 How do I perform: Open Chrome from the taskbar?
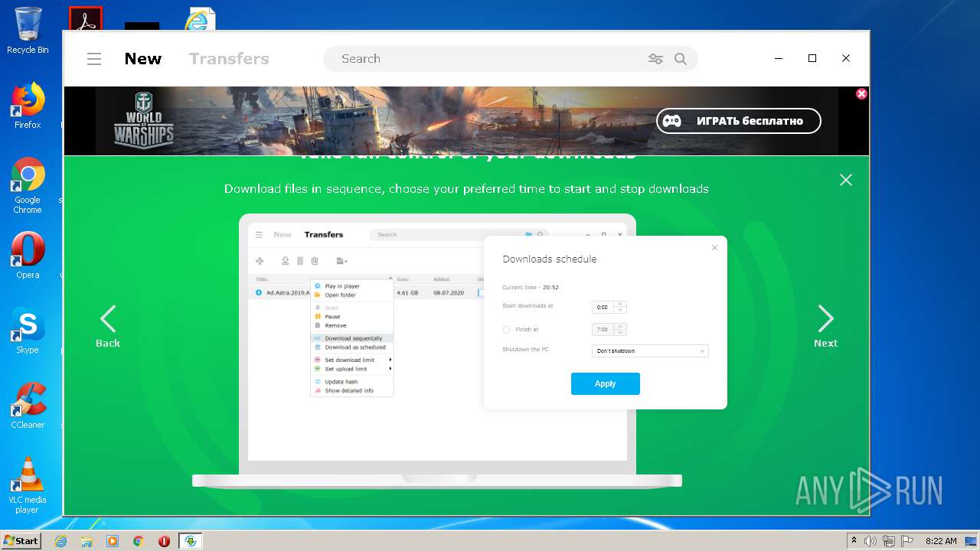[x=139, y=541]
